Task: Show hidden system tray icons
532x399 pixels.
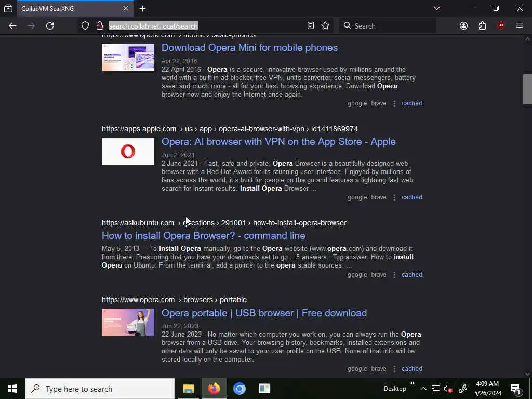Action: 423,389
